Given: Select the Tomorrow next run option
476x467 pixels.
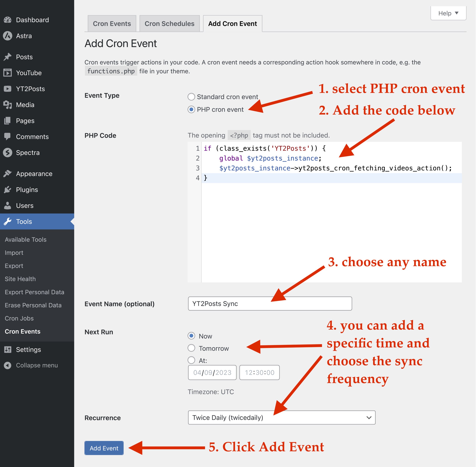Looking at the screenshot, I should (x=191, y=348).
